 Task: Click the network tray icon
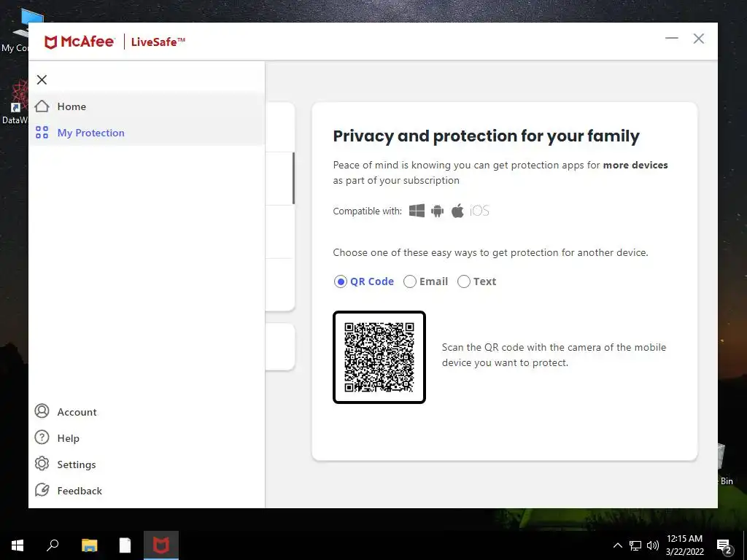[x=635, y=545]
